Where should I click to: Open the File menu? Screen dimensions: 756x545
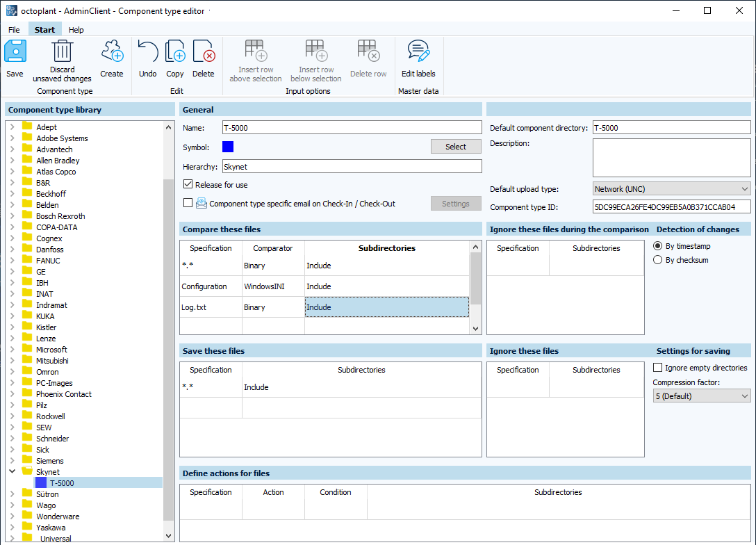coord(14,30)
